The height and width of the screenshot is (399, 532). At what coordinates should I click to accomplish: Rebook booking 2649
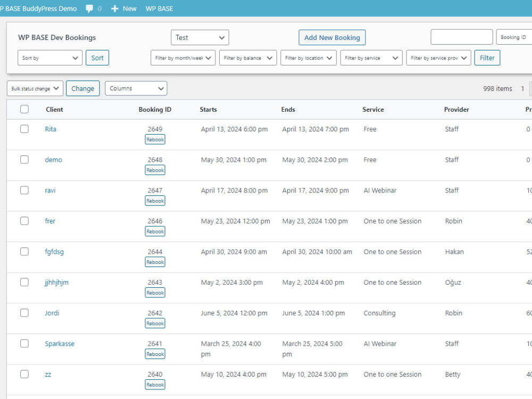click(155, 139)
